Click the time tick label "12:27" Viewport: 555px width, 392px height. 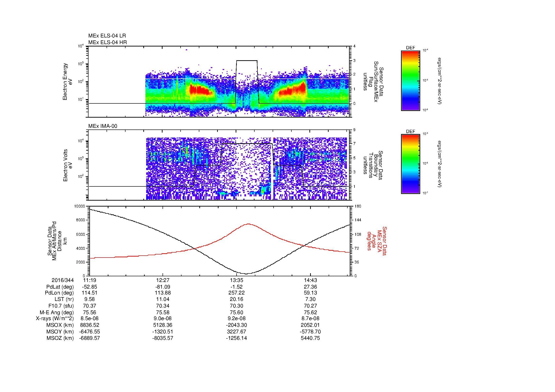point(163,280)
